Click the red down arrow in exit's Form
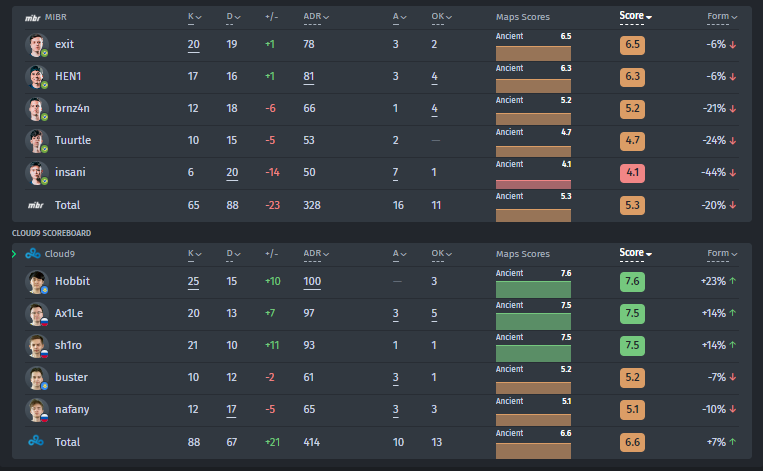 [x=733, y=45]
